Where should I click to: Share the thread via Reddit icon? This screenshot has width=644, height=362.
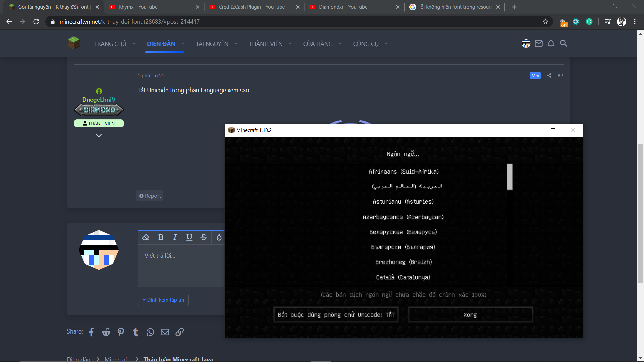[106, 332]
